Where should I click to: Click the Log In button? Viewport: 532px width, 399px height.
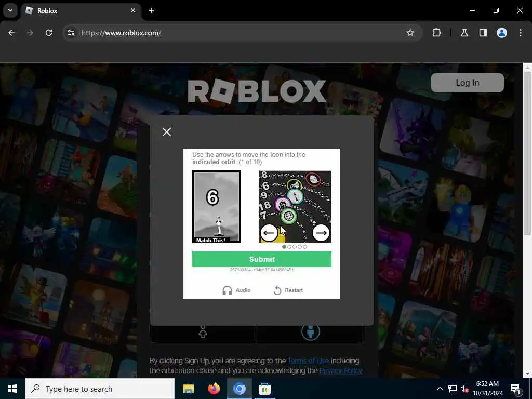coord(467,83)
